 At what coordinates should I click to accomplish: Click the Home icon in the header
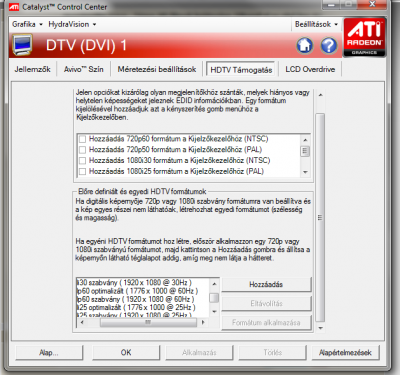tap(305, 45)
